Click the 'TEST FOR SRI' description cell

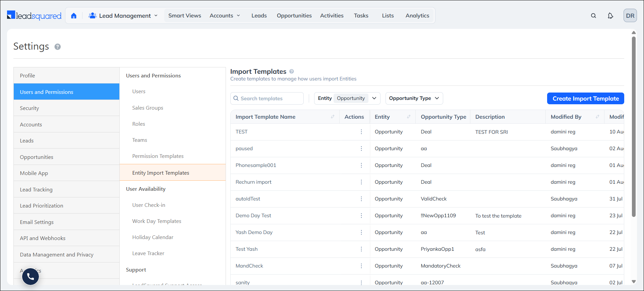pyautogui.click(x=491, y=132)
